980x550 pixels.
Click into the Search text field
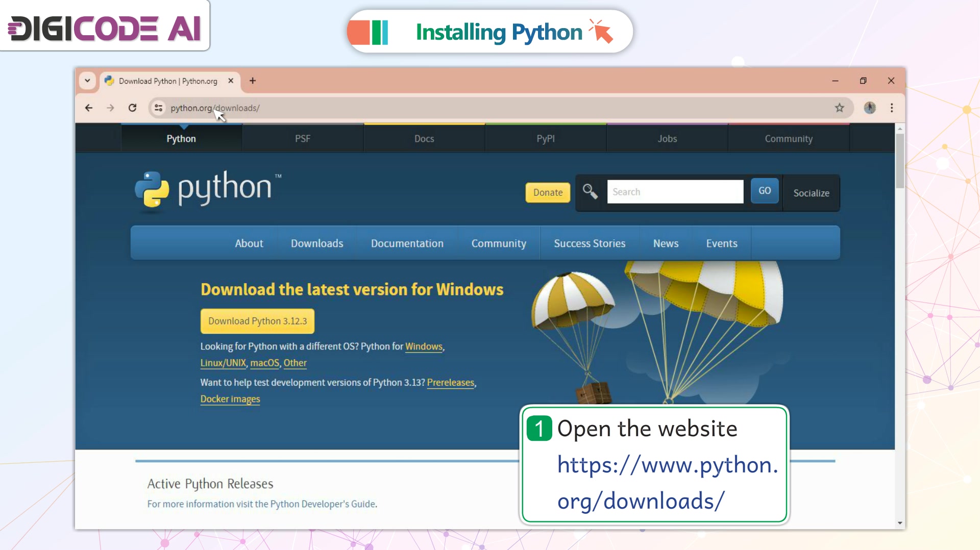point(675,191)
